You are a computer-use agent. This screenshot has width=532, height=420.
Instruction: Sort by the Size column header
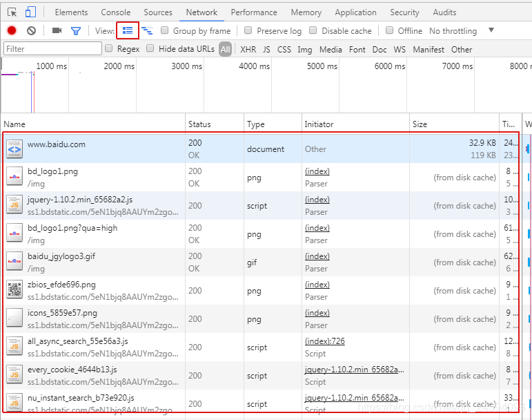[454, 124]
